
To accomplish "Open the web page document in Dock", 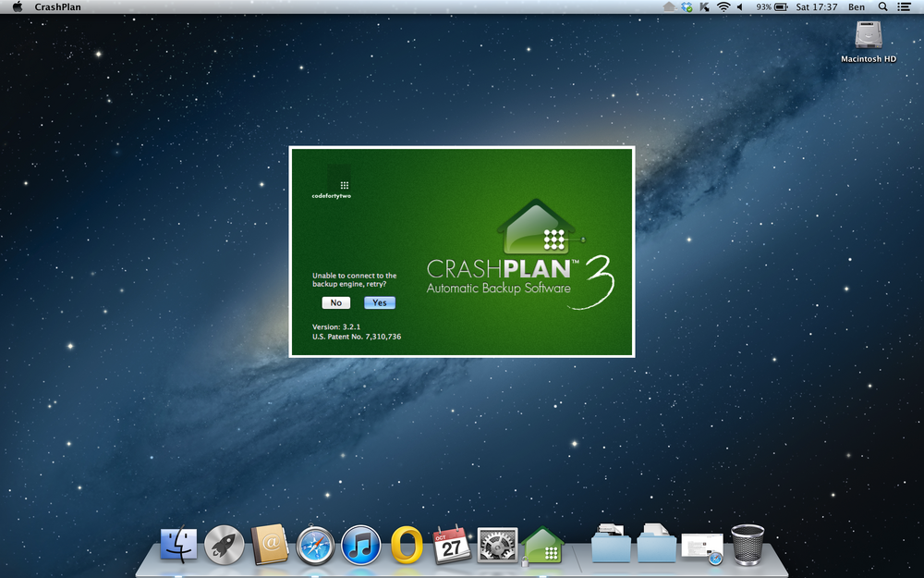I will (x=702, y=548).
